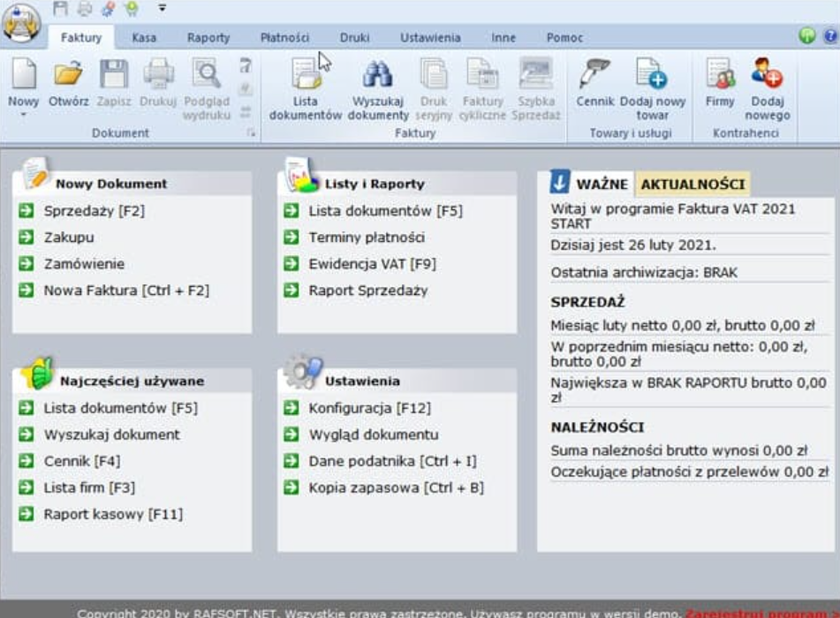
Task: Open the quick access toolbar customize dropdown
Action: (x=163, y=8)
